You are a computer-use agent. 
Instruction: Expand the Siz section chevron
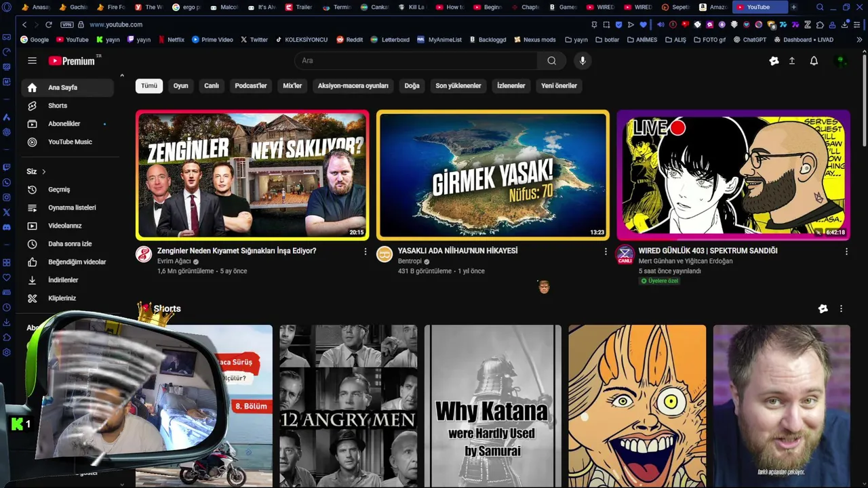44,171
